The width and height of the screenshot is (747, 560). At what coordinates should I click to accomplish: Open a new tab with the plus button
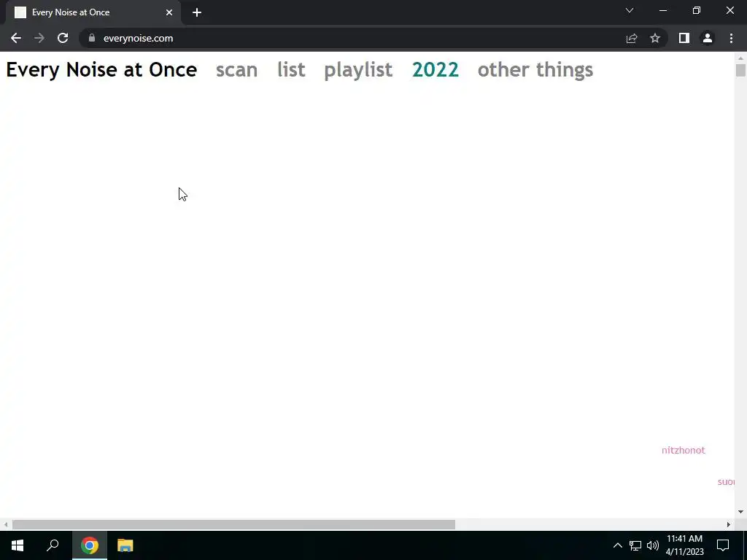click(197, 12)
